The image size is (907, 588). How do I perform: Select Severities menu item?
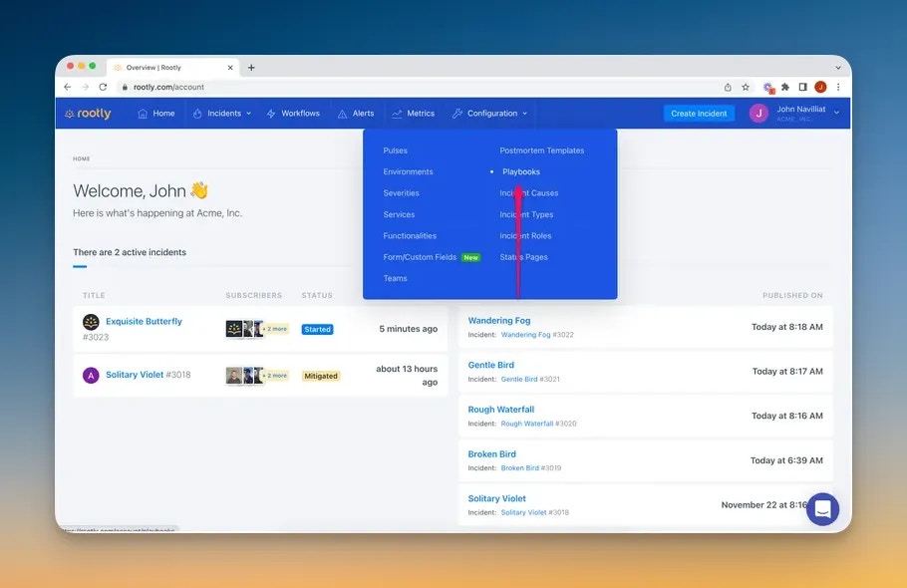click(x=401, y=193)
